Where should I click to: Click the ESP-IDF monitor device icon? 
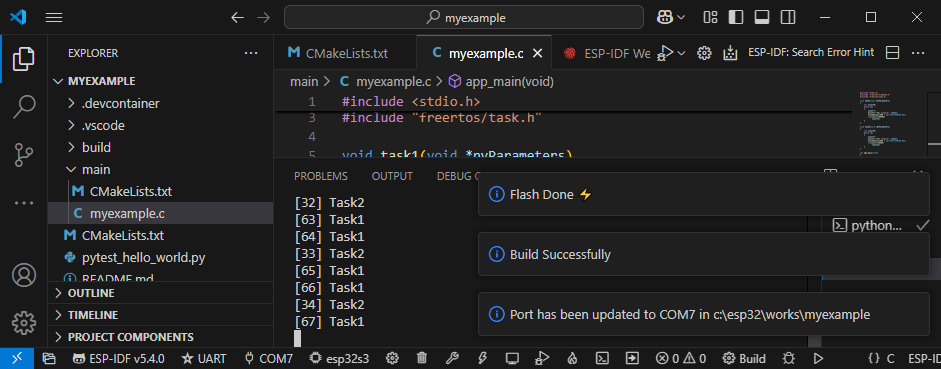click(512, 359)
